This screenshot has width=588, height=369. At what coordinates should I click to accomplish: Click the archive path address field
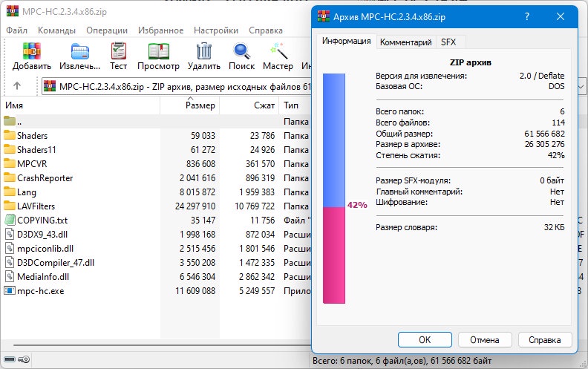pyautogui.click(x=176, y=87)
